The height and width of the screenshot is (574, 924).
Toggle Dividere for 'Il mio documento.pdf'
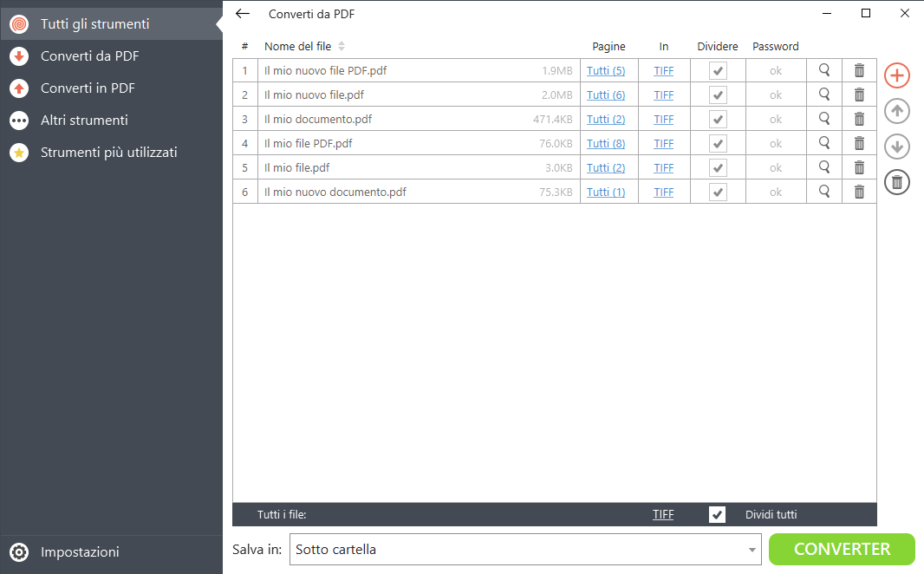tap(718, 119)
